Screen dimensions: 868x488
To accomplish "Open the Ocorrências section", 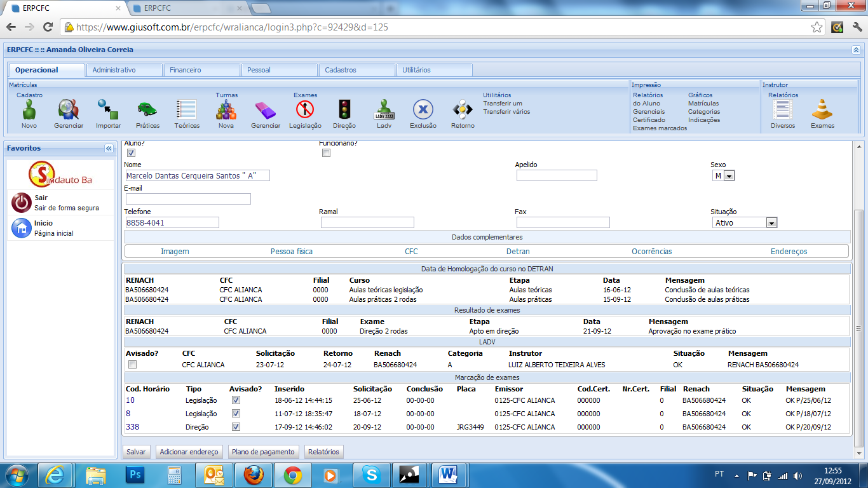I will [x=652, y=252].
